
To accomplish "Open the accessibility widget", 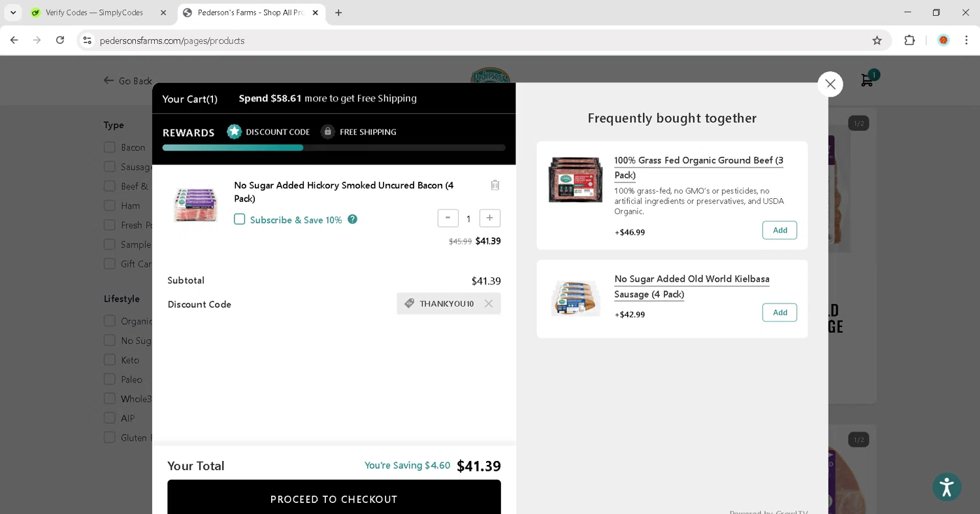I will [947, 487].
